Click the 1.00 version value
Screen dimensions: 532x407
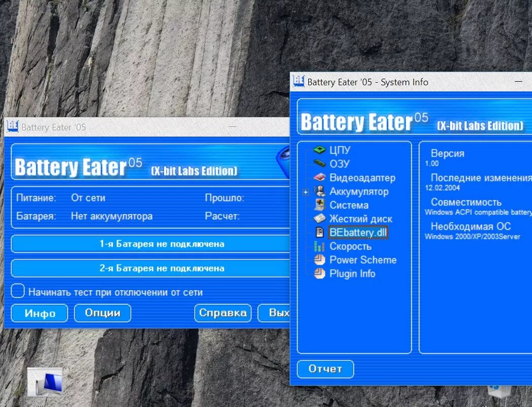(432, 163)
